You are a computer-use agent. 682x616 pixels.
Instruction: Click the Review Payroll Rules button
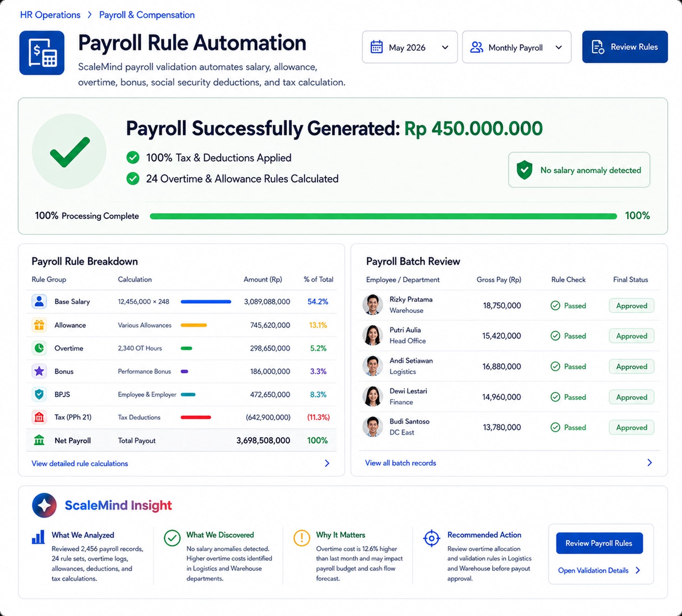coord(599,543)
